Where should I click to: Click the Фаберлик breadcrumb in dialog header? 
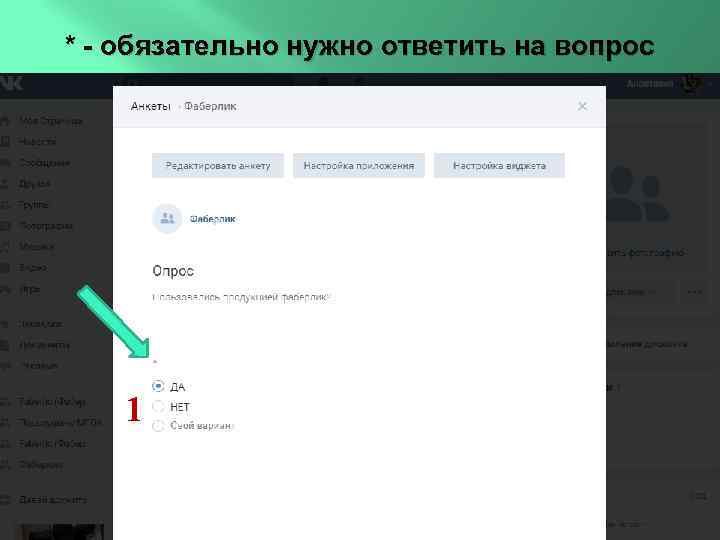[210, 107]
